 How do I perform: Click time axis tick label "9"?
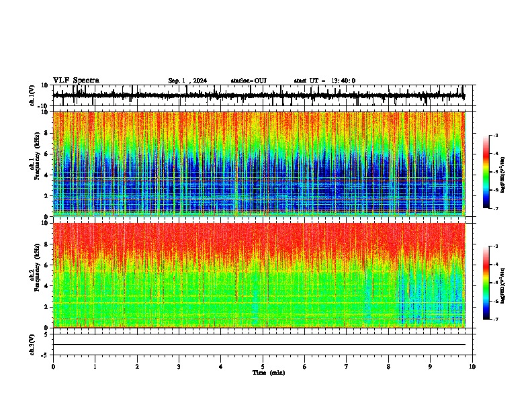(430, 367)
